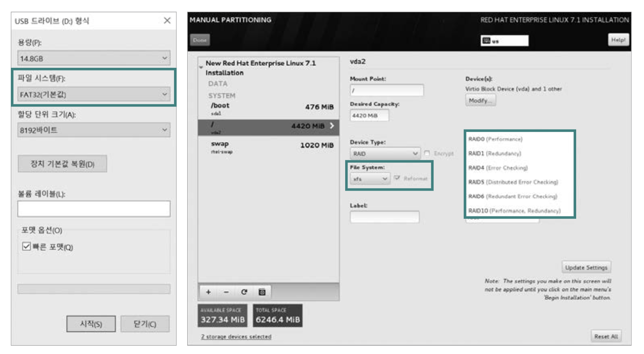Click the Reset All button
The image size is (644, 354).
pos(606,336)
